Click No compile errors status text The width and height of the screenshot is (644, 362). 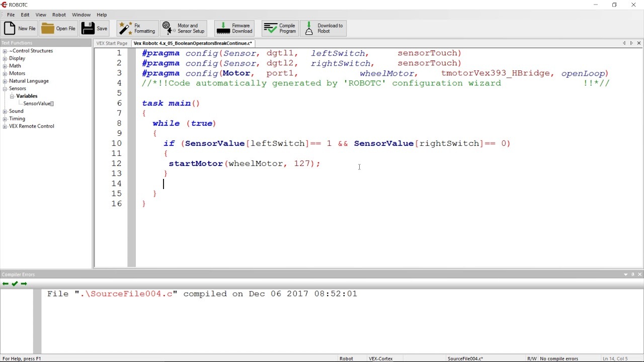click(x=559, y=358)
